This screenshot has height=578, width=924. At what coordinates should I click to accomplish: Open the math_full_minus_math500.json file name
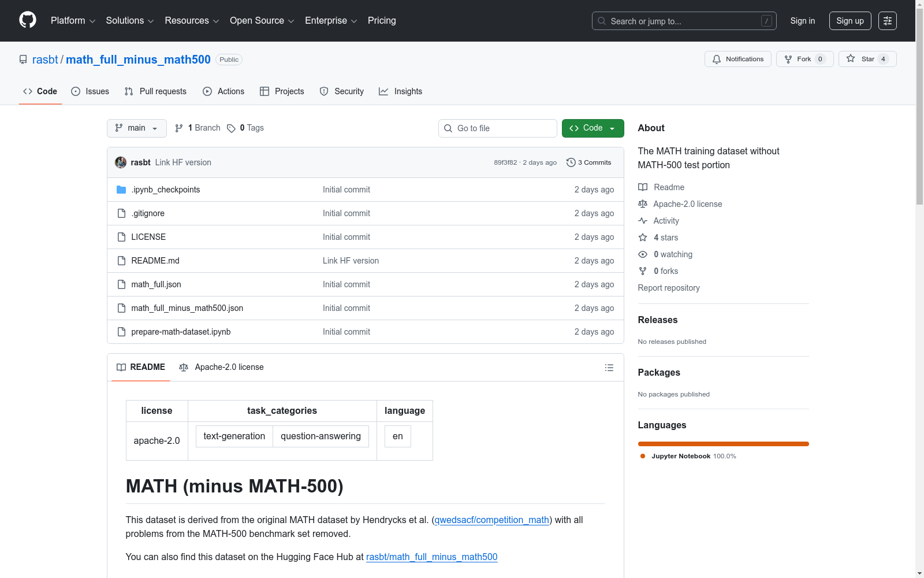(187, 308)
